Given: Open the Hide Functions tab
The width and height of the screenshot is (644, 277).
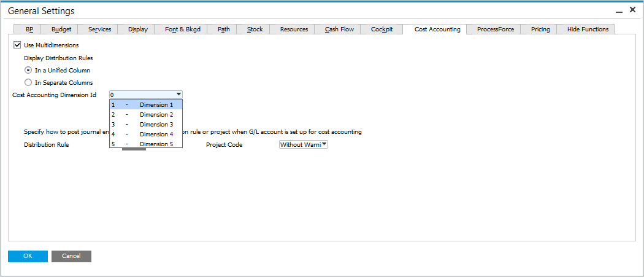Looking at the screenshot, I should (588, 29).
